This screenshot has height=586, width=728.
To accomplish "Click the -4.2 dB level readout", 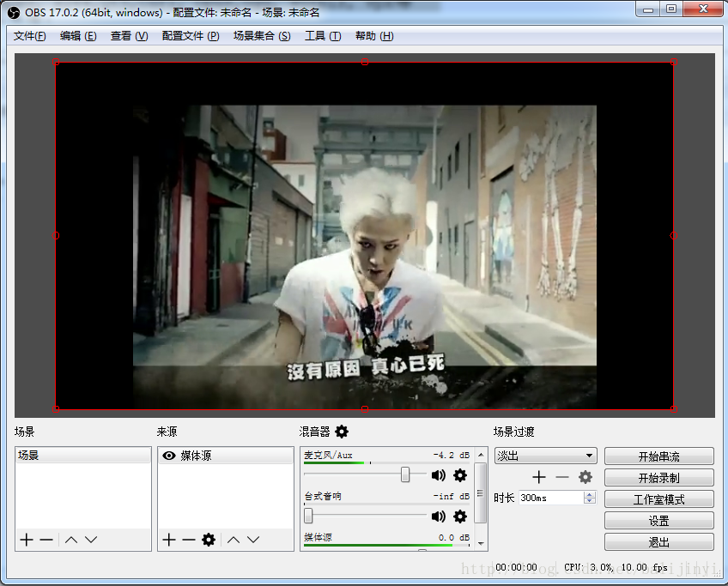I will click(x=452, y=456).
